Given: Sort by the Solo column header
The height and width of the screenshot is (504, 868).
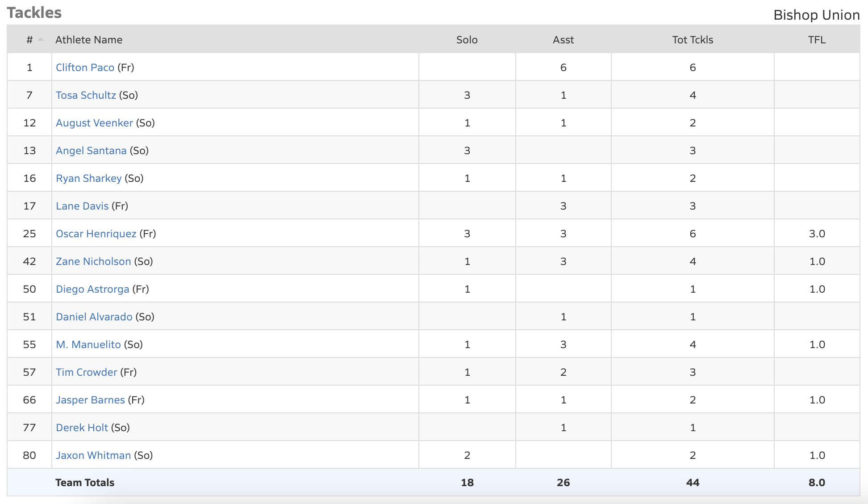Looking at the screenshot, I should click(x=467, y=40).
